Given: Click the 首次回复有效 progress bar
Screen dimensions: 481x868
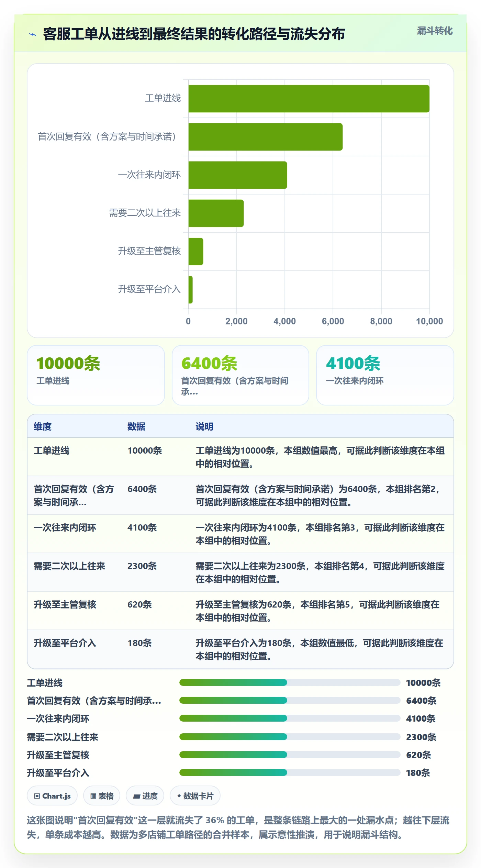Looking at the screenshot, I should (x=290, y=700).
